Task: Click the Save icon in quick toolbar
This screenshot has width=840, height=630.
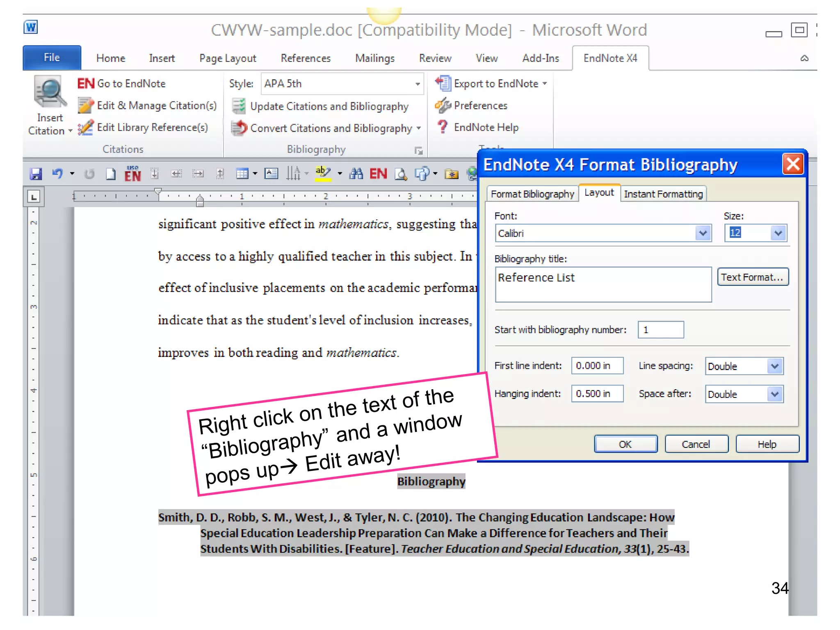Action: click(36, 174)
